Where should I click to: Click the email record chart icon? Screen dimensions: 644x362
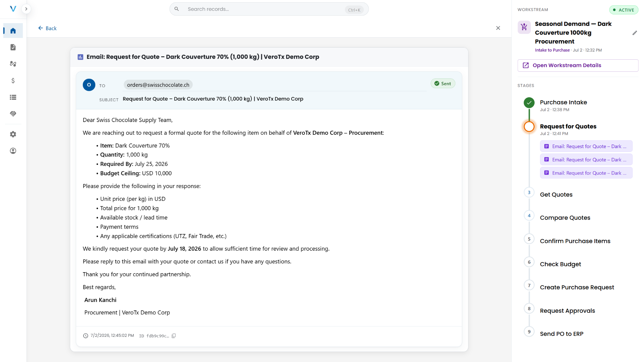point(80,57)
